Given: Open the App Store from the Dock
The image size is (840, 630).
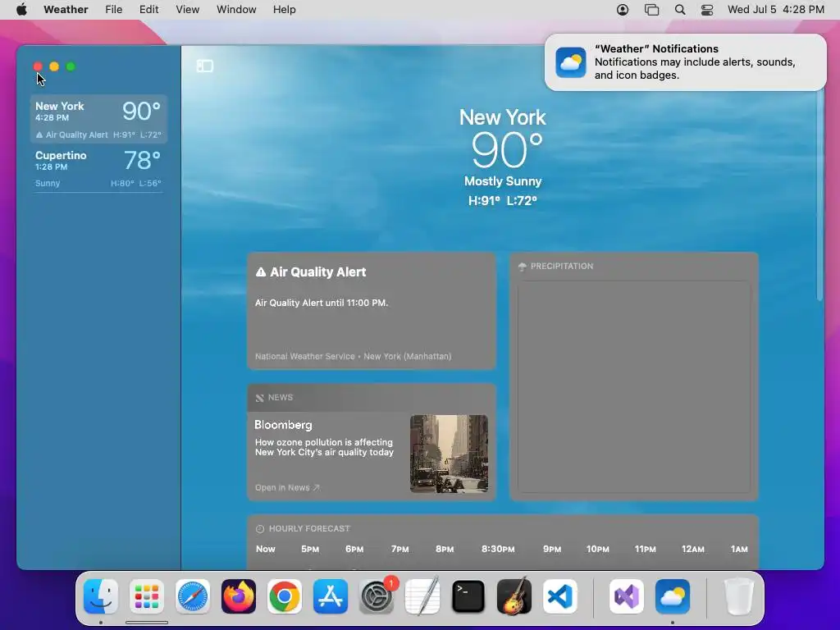Looking at the screenshot, I should [331, 596].
